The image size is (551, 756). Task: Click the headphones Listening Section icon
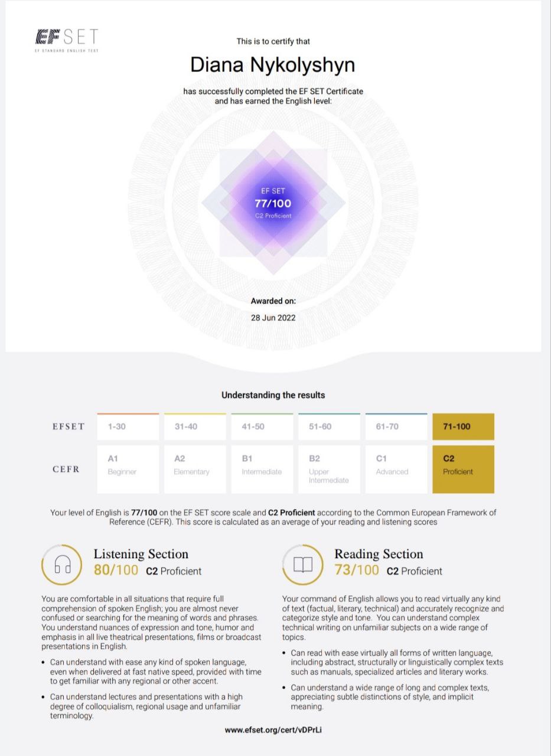[x=62, y=566]
